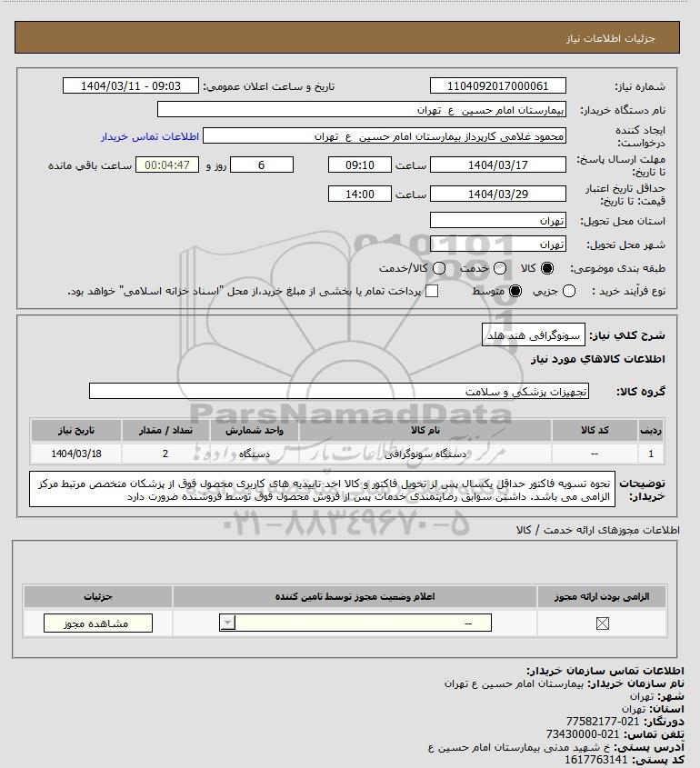Open the اعلام وضعیت مجوز dropdown arrow

pyautogui.click(x=227, y=623)
